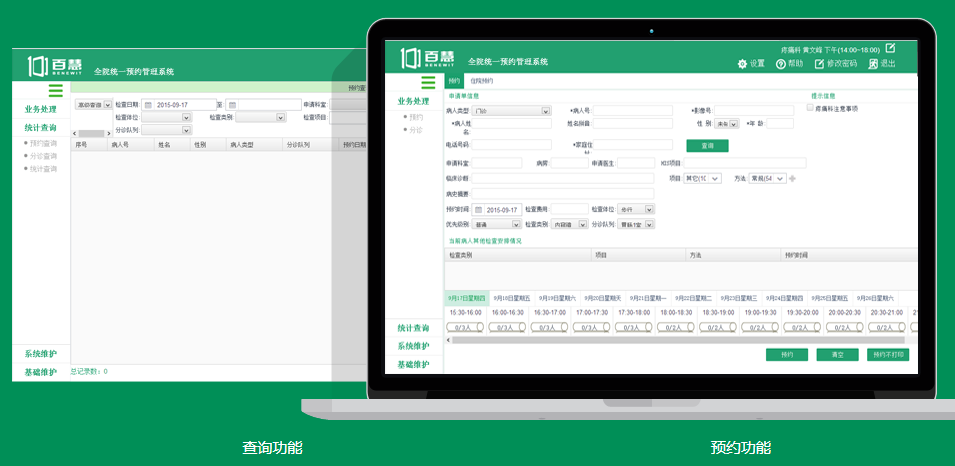The width and height of the screenshot is (955, 466).
Task: Click the 退出 logout icon
Action: point(873,64)
